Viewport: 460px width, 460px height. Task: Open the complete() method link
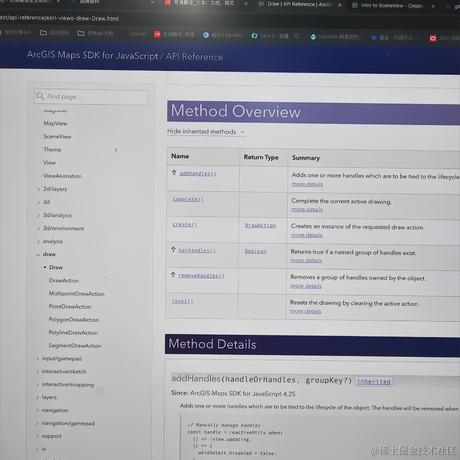click(188, 199)
